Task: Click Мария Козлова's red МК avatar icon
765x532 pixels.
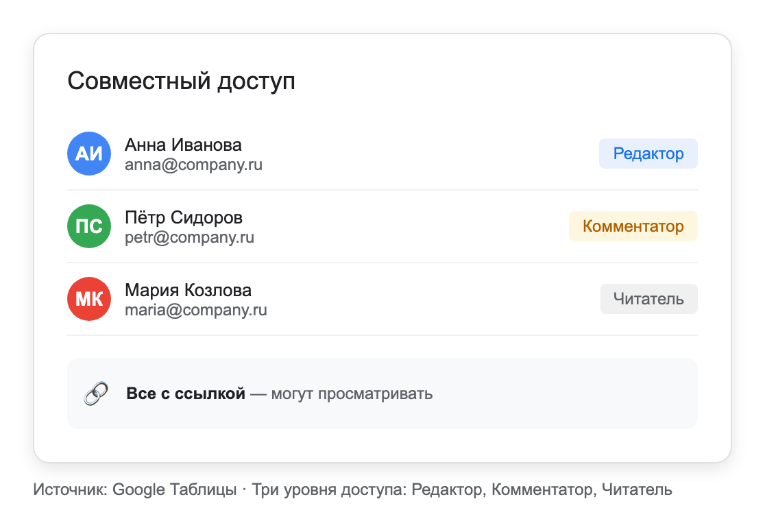Action: point(88,299)
